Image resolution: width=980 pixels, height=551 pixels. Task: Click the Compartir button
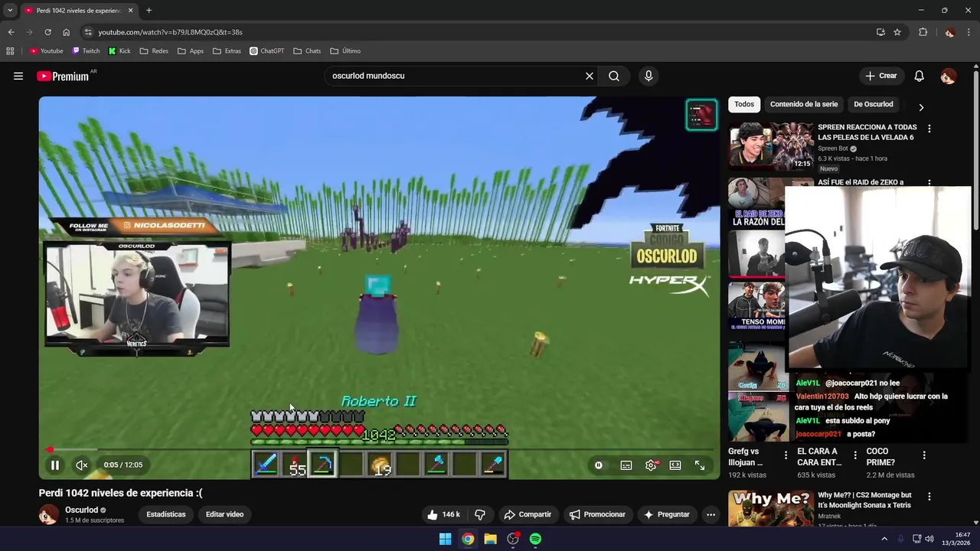528,514
